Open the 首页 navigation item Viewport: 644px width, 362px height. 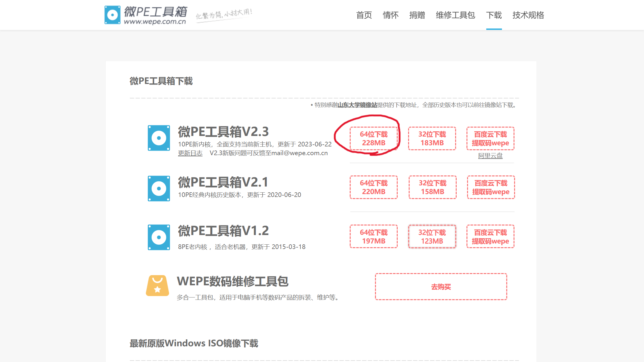click(364, 15)
